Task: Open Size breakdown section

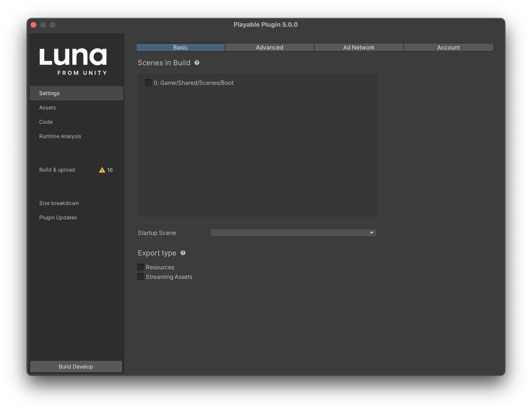Action: point(58,203)
